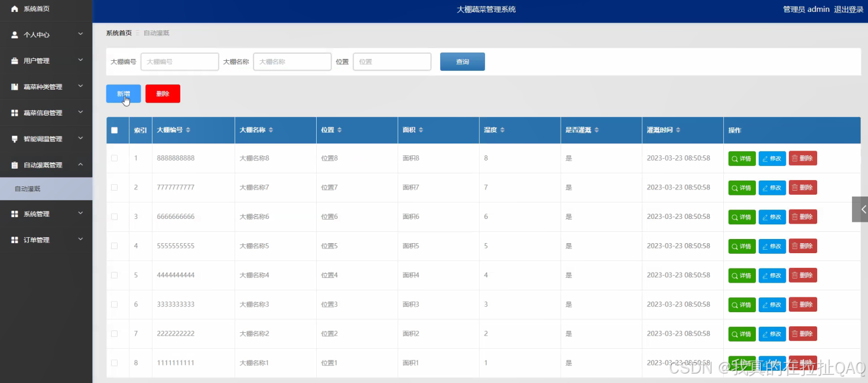Open the 用户管理 sidebar menu
The image size is (868, 383).
coord(46,61)
